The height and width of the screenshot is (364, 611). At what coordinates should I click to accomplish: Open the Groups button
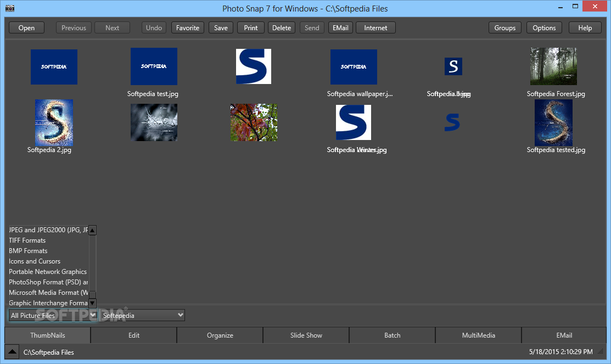click(x=505, y=27)
